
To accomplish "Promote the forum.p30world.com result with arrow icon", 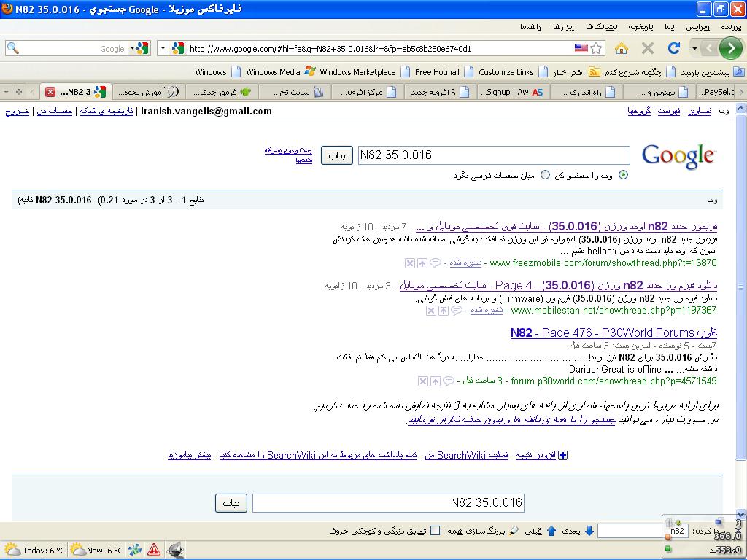I will [x=435, y=381].
